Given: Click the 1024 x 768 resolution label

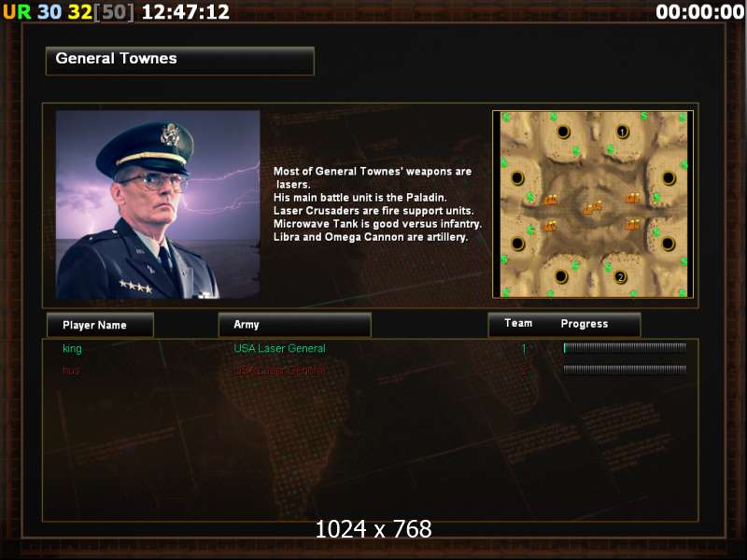Looking at the screenshot, I should 373,529.
